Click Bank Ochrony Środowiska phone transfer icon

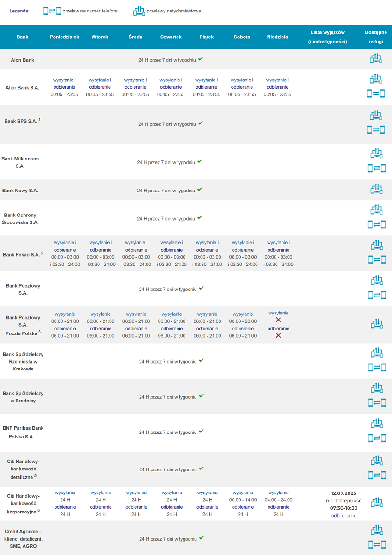[376, 224]
